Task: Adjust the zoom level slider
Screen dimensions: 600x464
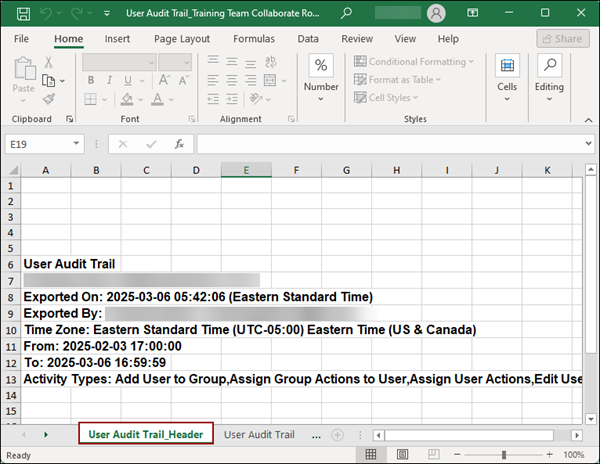Action: 504,454
